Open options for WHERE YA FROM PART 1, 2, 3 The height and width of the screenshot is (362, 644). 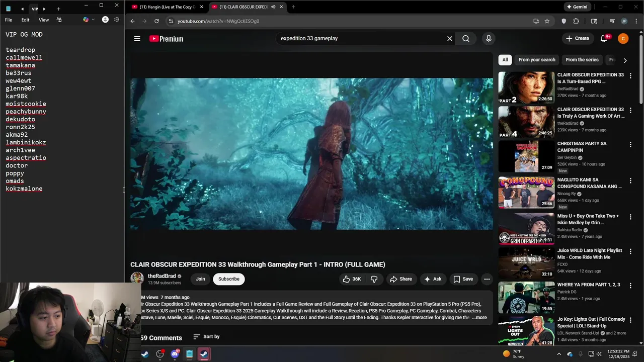630,286
